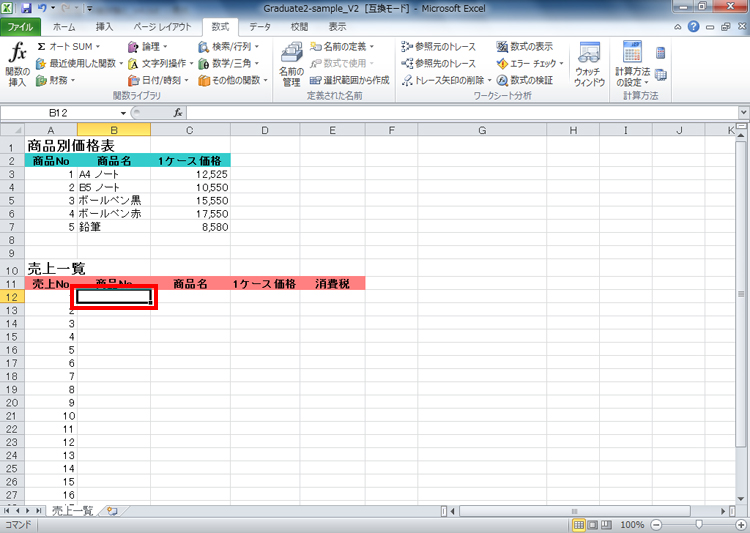The height and width of the screenshot is (533, 750).
Task: Click the 100% zoom level button
Action: coord(632,525)
